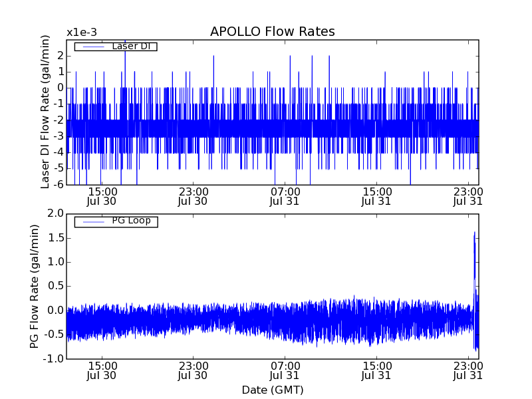The height and width of the screenshot is (399, 532).
Task: Click "23:00 Jul 31" tick under PG Loop plot
Action: [468, 371]
